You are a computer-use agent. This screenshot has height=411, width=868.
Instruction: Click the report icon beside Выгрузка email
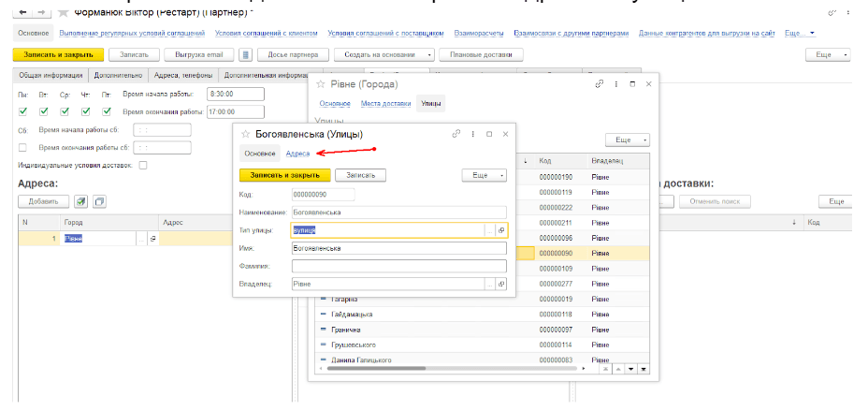pos(245,54)
